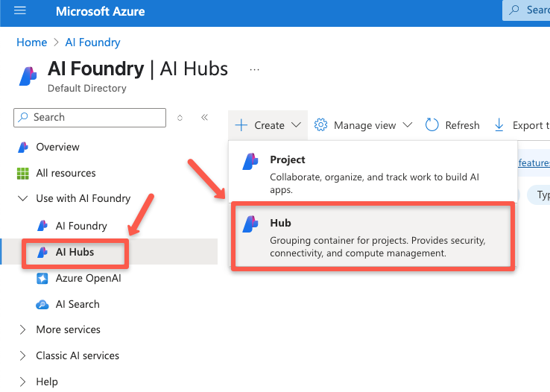The height and width of the screenshot is (392, 550).
Task: Click the features link at right edge
Action: [x=534, y=162]
